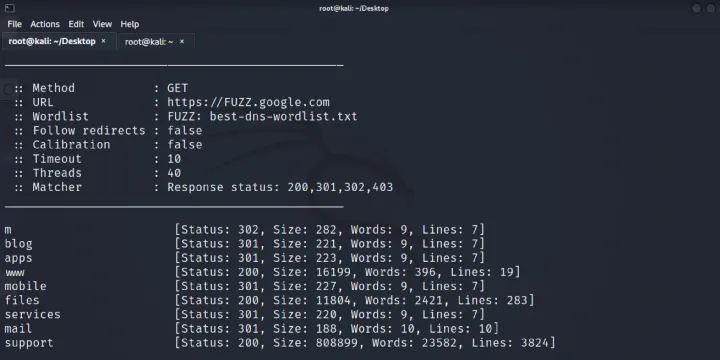Click the Follow redirects value false

185,130
